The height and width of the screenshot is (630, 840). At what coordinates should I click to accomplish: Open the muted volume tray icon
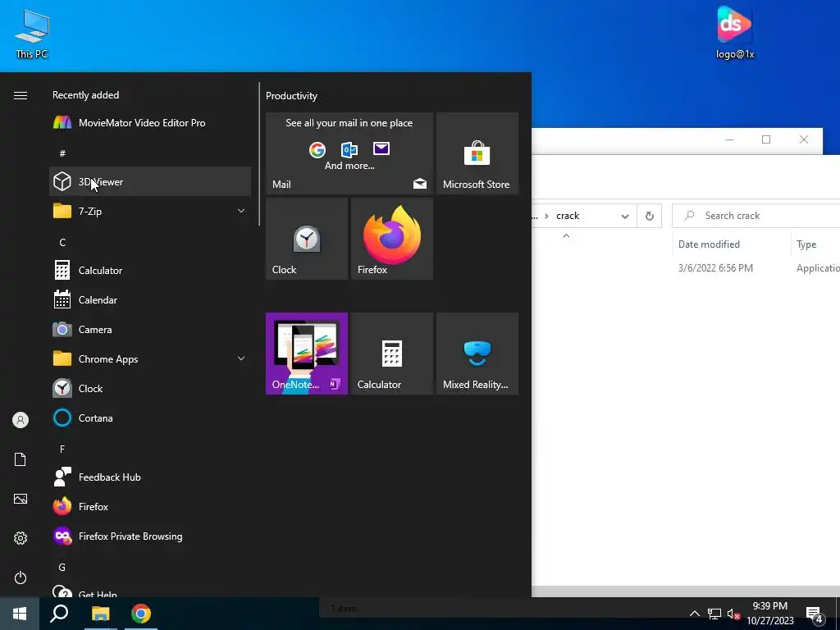[733, 614]
